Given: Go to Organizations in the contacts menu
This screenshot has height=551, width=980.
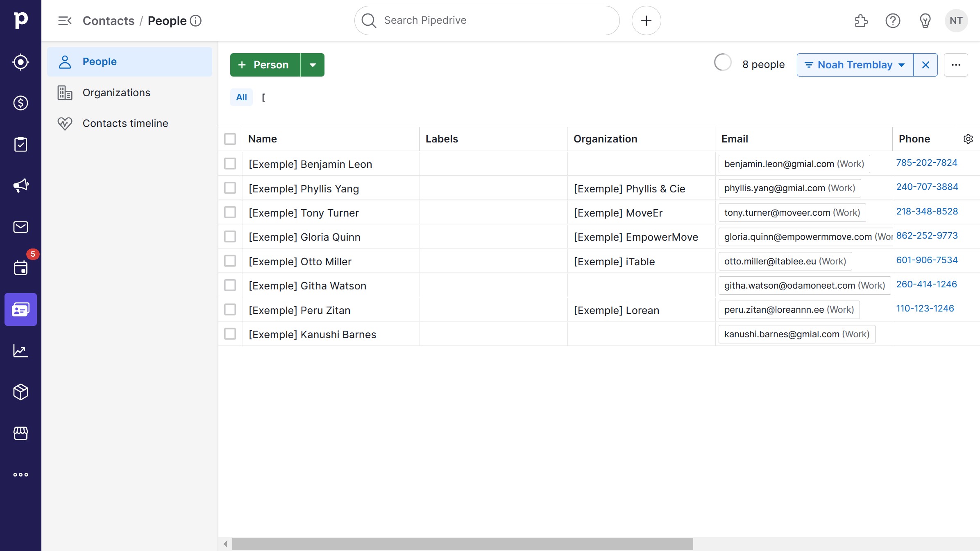Looking at the screenshot, I should click(x=116, y=93).
